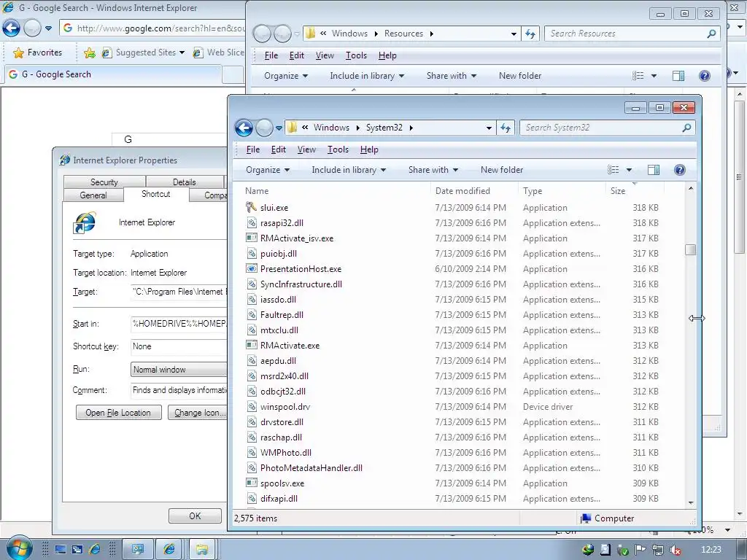Toggle preview pane in Resources window

tap(678, 76)
